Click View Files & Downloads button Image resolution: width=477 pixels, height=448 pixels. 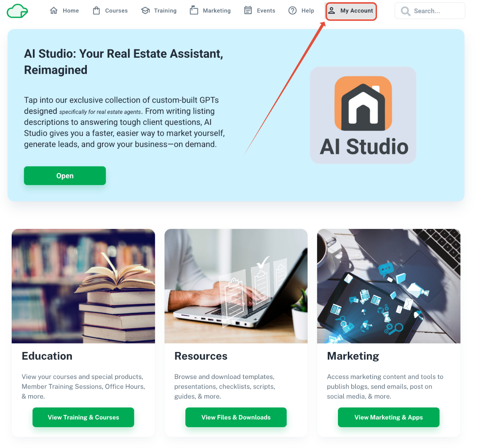click(x=236, y=417)
